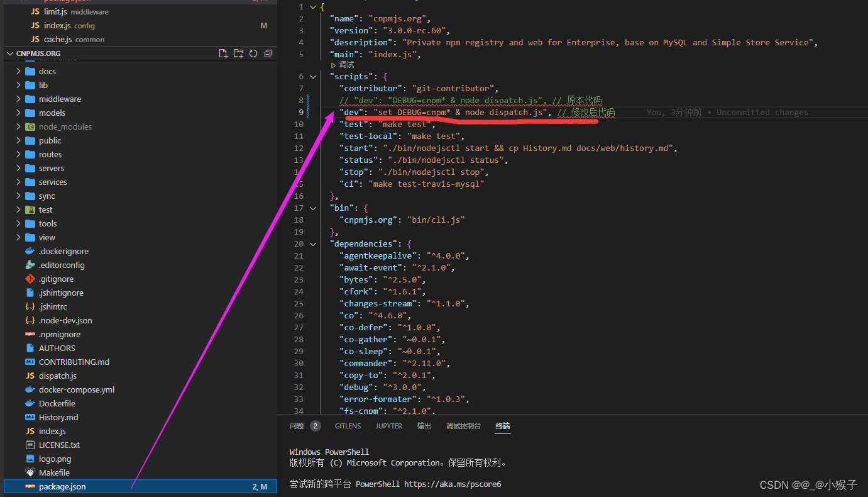The width and height of the screenshot is (868, 497).
Task: Open index.js config from open editors
Action: click(x=140, y=26)
